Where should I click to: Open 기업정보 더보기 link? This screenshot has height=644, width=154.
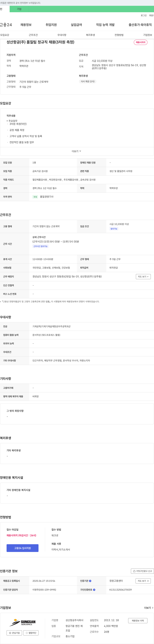coord(149,608)
